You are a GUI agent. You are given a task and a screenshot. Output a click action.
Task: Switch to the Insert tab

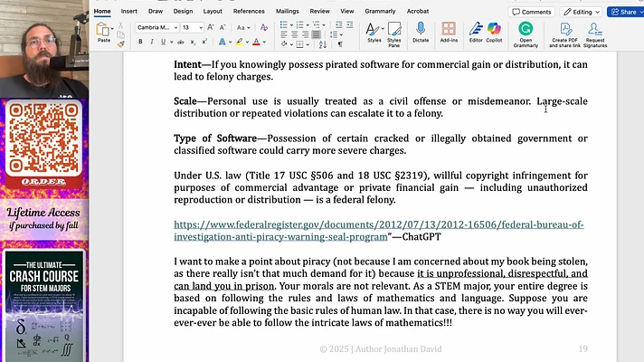click(x=129, y=11)
